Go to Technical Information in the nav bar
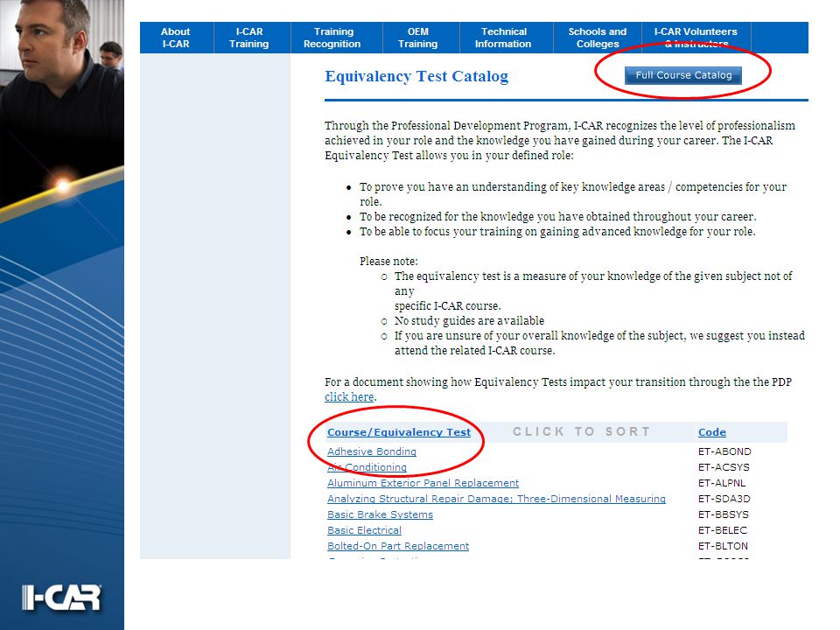 click(x=504, y=38)
